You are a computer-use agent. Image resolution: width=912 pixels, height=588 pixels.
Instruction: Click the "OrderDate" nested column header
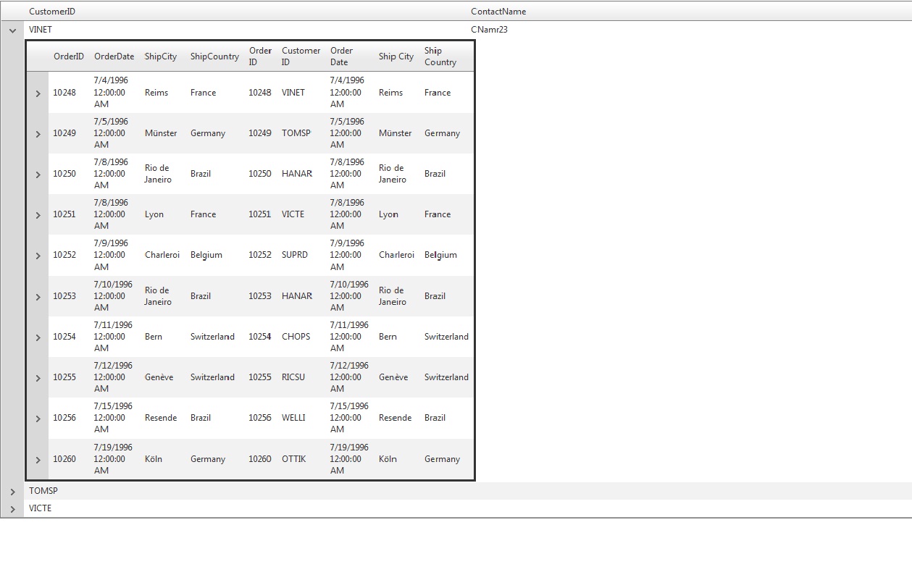click(114, 56)
